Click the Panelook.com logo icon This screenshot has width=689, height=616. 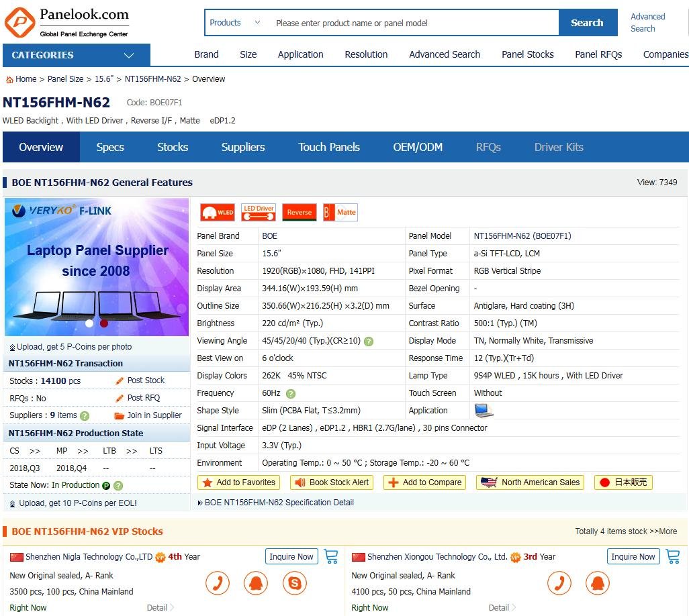[19, 23]
